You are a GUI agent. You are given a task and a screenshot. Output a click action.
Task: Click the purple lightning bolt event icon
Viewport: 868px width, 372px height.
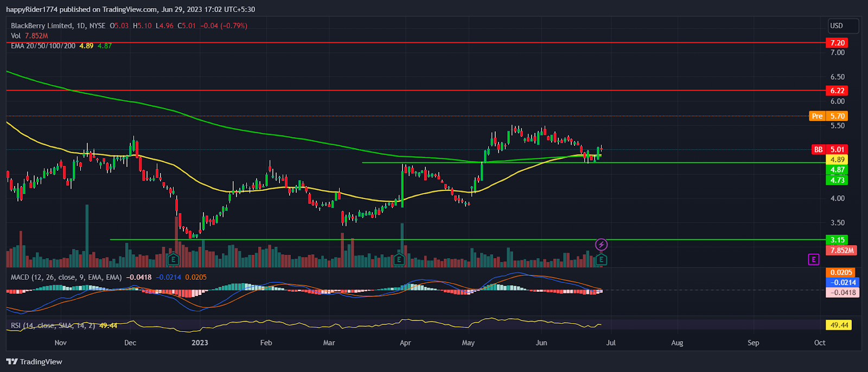tap(601, 245)
